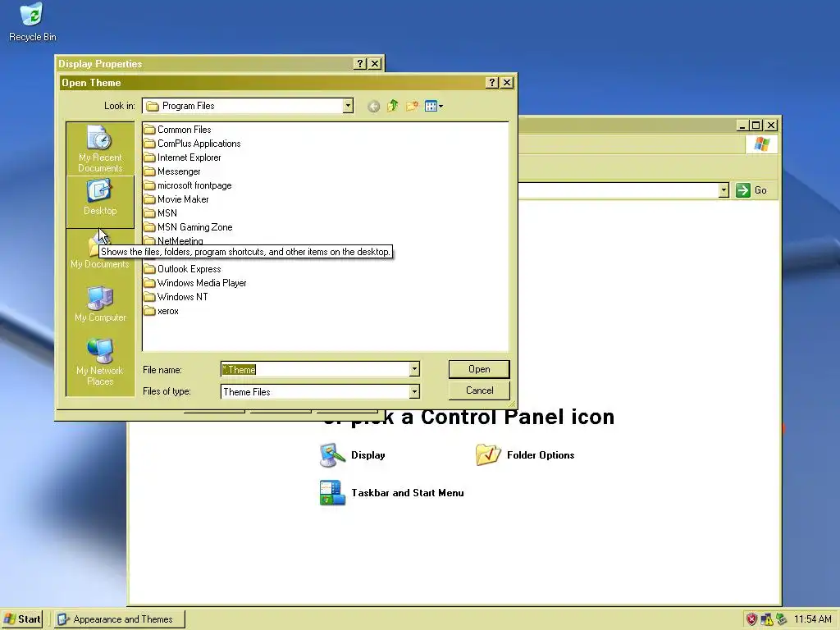Click the Open button

pos(479,369)
